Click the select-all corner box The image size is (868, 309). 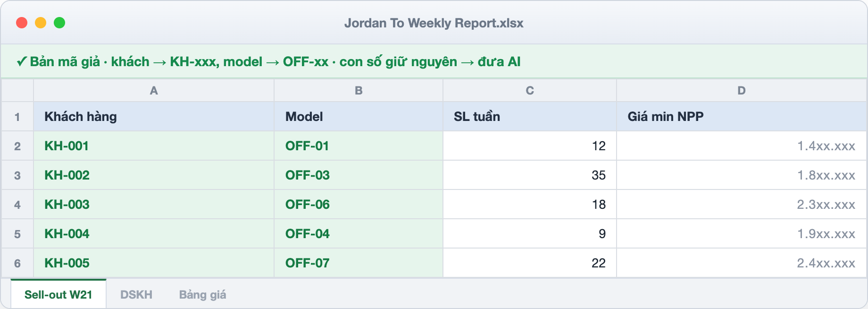pyautogui.click(x=17, y=90)
